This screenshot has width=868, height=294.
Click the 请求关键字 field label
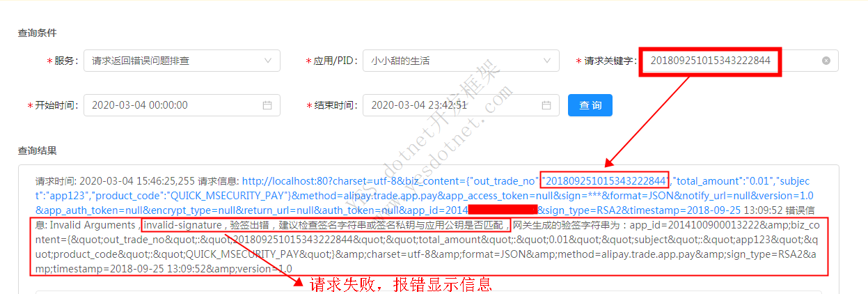pos(606,61)
